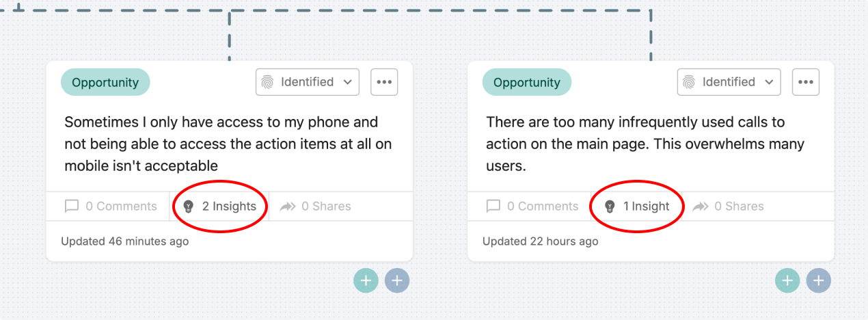Click blue plus under calls to action card

(819, 280)
